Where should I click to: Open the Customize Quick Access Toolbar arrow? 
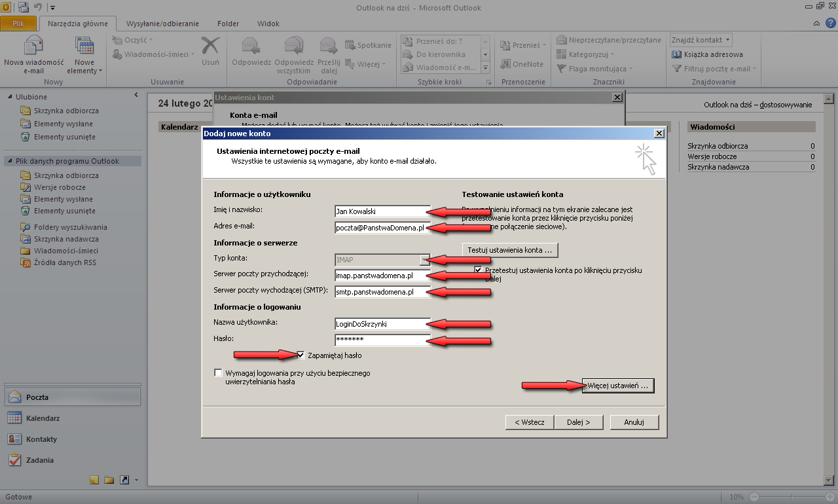click(x=52, y=8)
